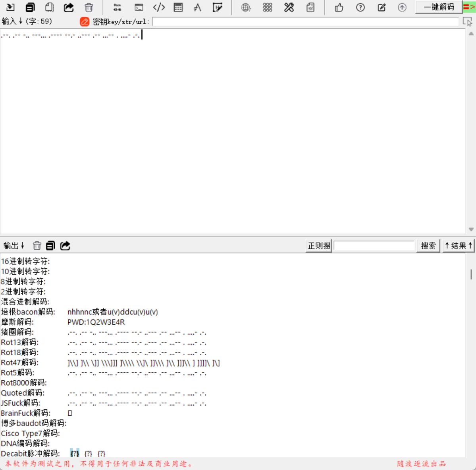This screenshot has height=470, width=476.
Task: Click the output pane scrollbar thumb
Action: tap(471, 274)
